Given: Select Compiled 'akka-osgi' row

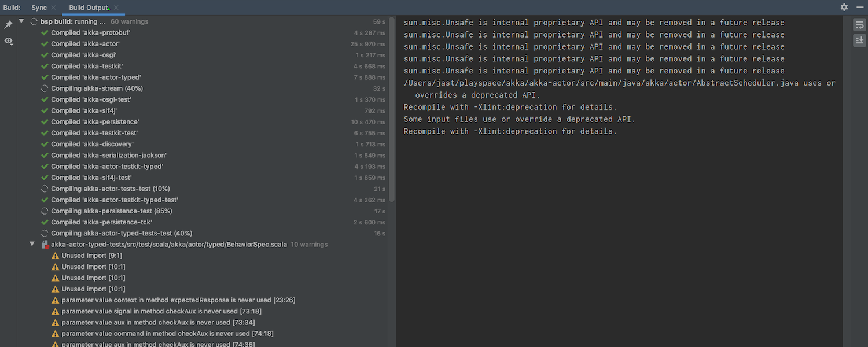Looking at the screenshot, I should 203,55.
